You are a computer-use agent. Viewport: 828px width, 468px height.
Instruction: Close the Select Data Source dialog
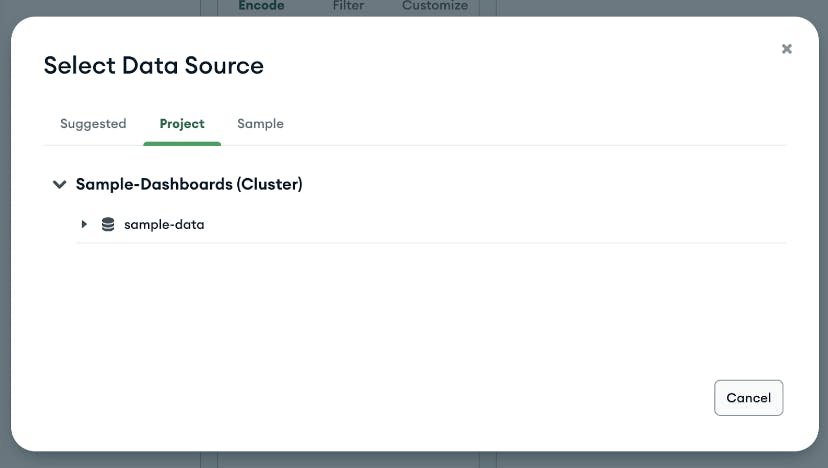[786, 49]
